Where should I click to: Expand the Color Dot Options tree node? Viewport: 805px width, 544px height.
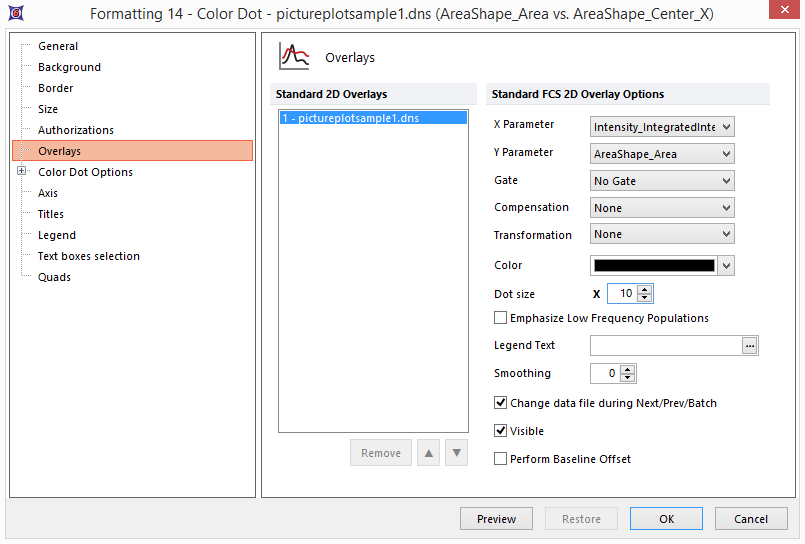22,172
